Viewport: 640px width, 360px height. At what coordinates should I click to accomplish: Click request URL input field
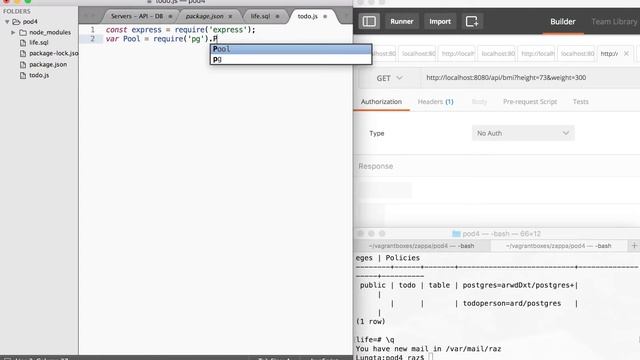click(x=530, y=78)
